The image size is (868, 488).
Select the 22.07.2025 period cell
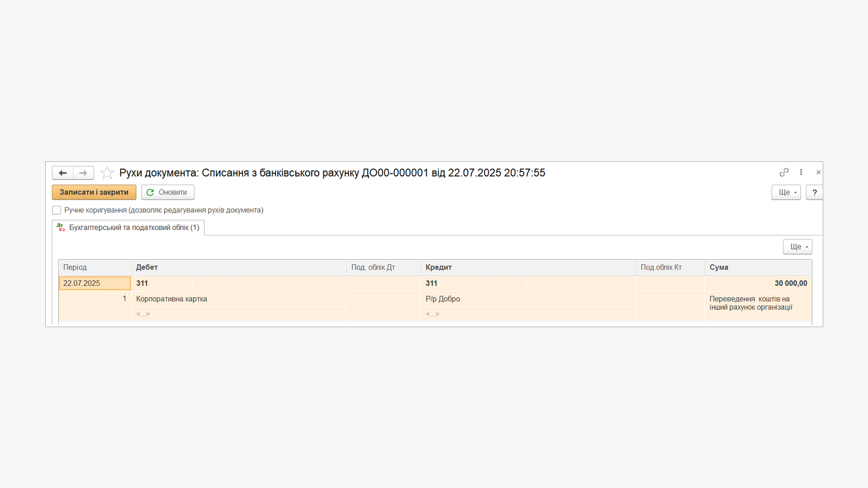coord(95,283)
